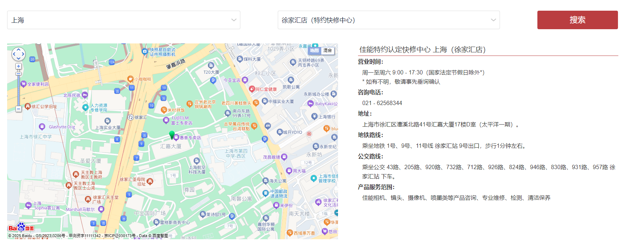The height and width of the screenshot is (246, 644).
Task: Pan the map down with the compass arrow
Action: tap(19, 59)
